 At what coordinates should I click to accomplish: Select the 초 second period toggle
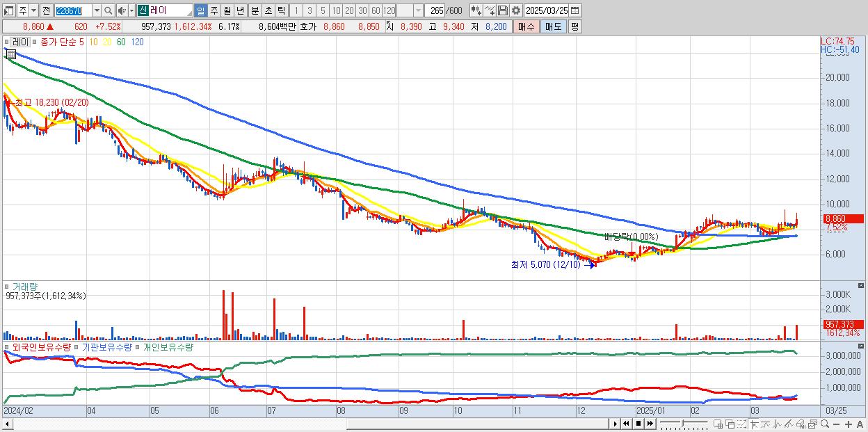coord(268,10)
